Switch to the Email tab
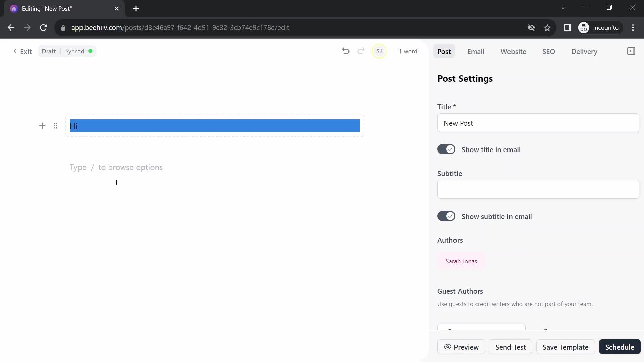The image size is (644, 362). (x=476, y=51)
